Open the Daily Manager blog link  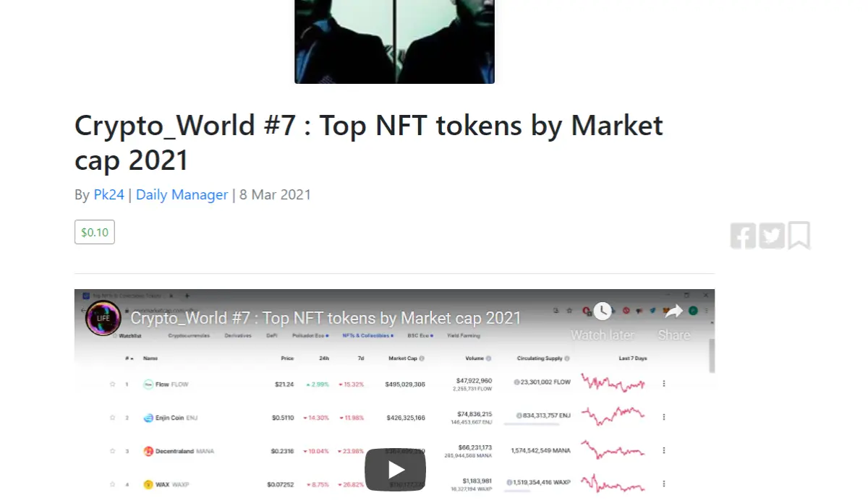pyautogui.click(x=182, y=194)
